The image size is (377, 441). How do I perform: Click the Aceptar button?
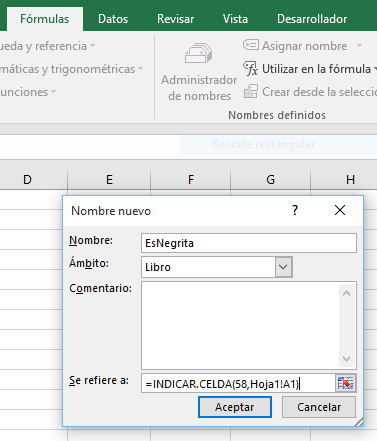pos(235,407)
